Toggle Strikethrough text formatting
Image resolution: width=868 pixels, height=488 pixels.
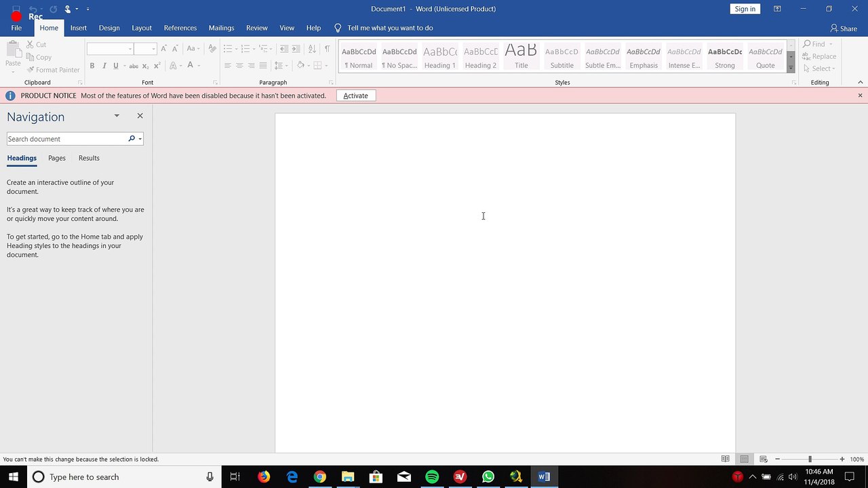pos(134,66)
